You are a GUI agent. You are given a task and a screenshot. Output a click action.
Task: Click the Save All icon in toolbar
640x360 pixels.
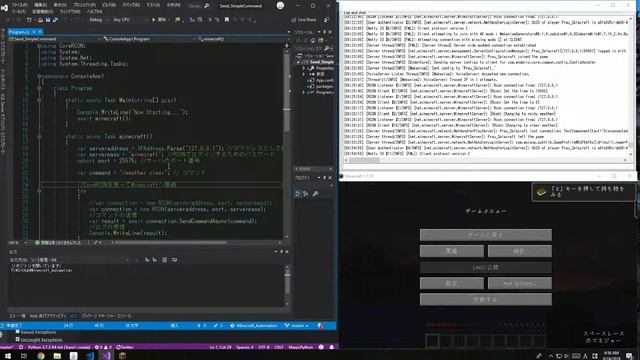coord(55,20)
